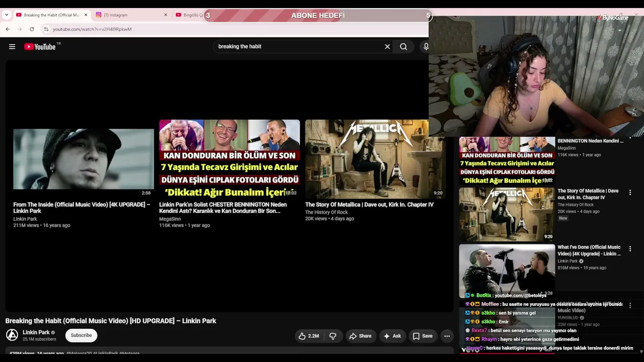Start voice search with the microphone icon
Screen dimensions: 644x362
click(x=426, y=47)
